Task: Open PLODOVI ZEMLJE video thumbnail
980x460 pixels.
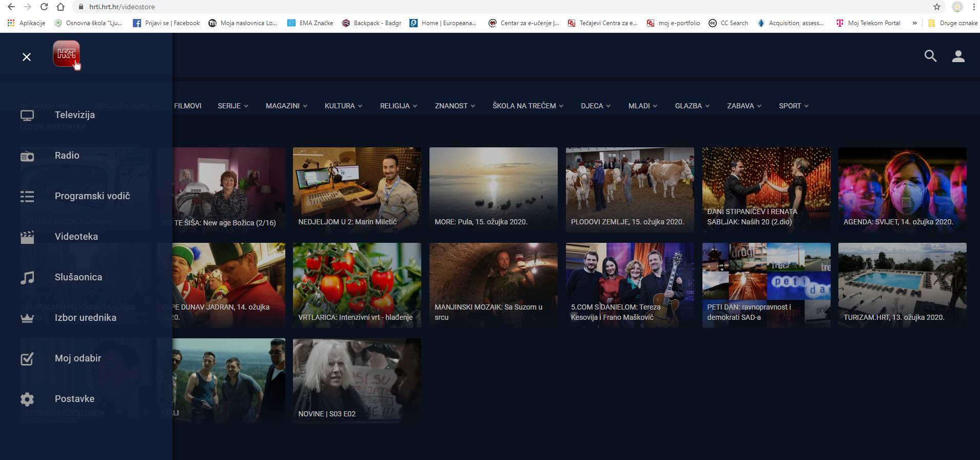Action: pyautogui.click(x=630, y=190)
